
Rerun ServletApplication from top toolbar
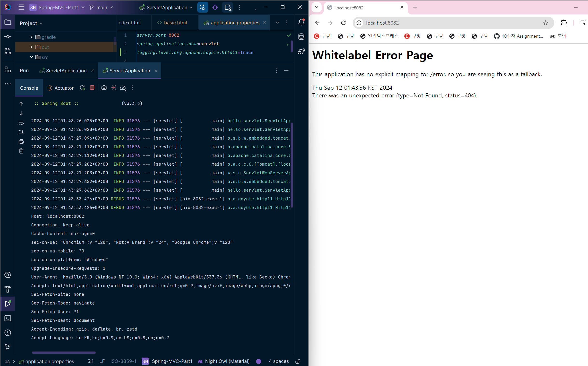click(x=203, y=7)
